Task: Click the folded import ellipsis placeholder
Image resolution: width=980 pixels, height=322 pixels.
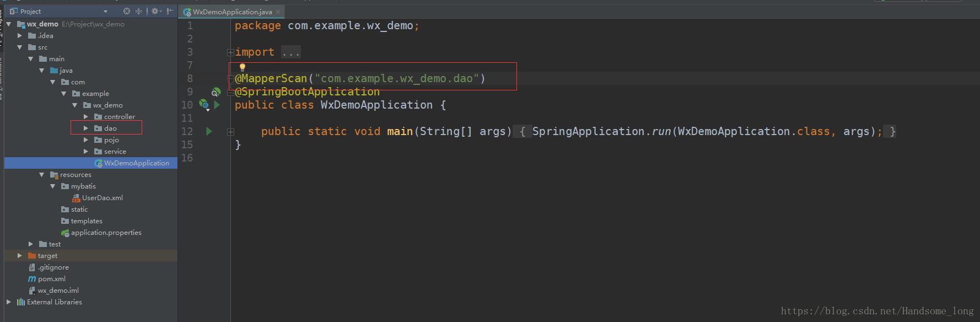Action: [290, 52]
